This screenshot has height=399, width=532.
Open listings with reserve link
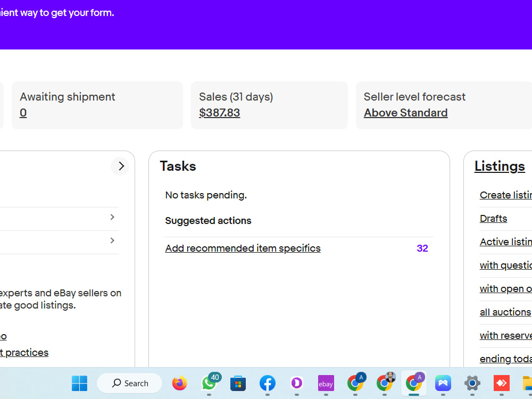506,336
